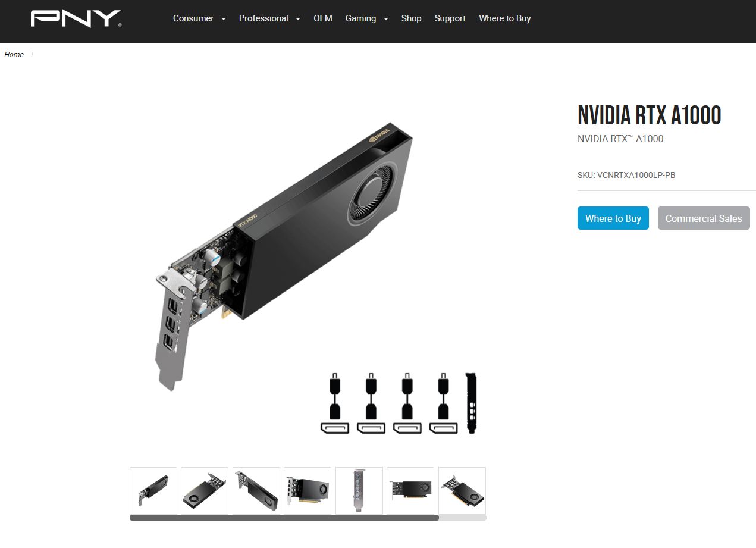
Task: Click the PNY logo
Action: (x=76, y=18)
